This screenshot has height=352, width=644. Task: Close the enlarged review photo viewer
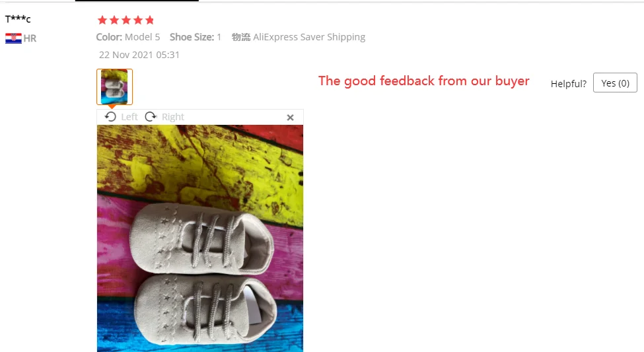click(x=291, y=118)
